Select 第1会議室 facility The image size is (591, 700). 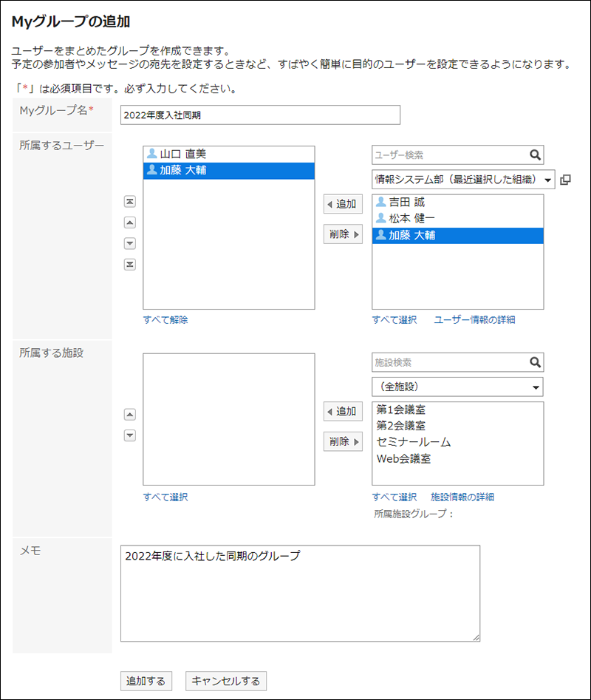pyautogui.click(x=457, y=410)
